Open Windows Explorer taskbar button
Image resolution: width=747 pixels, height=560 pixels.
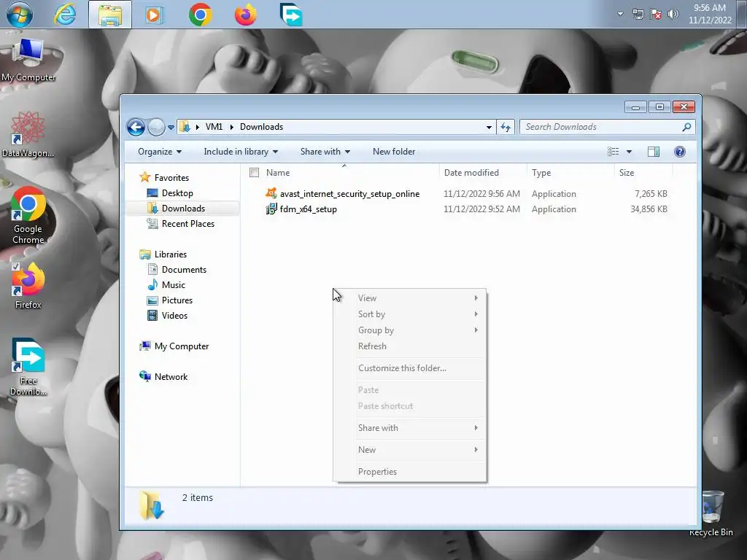(110, 15)
